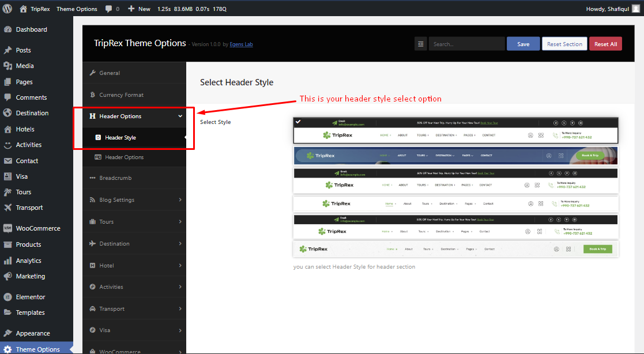The width and height of the screenshot is (644, 354).
Task: Open Theme Options in admin sidebar
Action: click(x=36, y=349)
